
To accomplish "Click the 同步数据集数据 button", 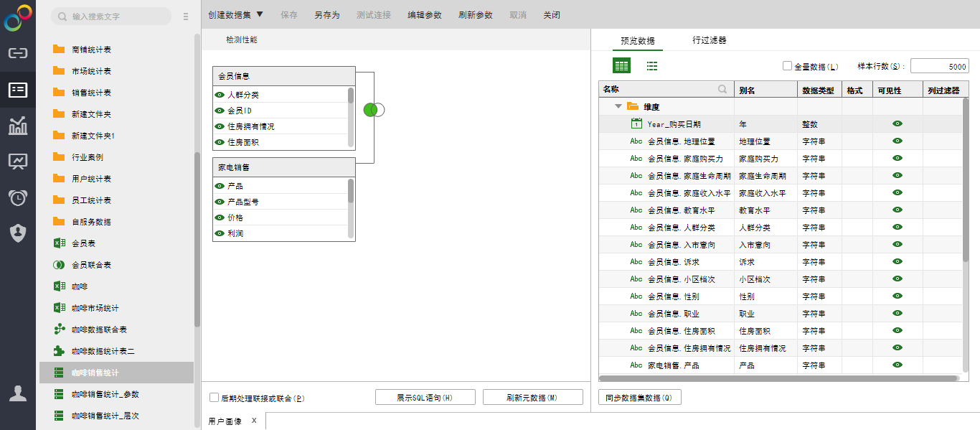I will 639,398.
